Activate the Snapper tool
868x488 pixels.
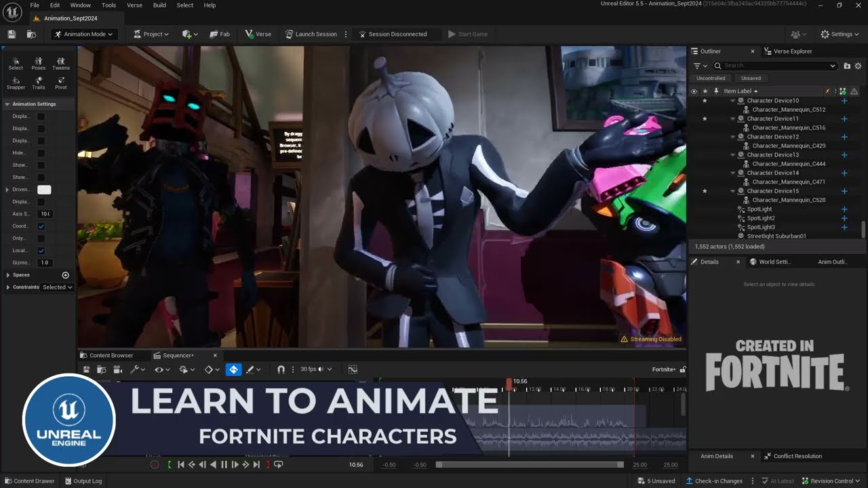pos(16,83)
